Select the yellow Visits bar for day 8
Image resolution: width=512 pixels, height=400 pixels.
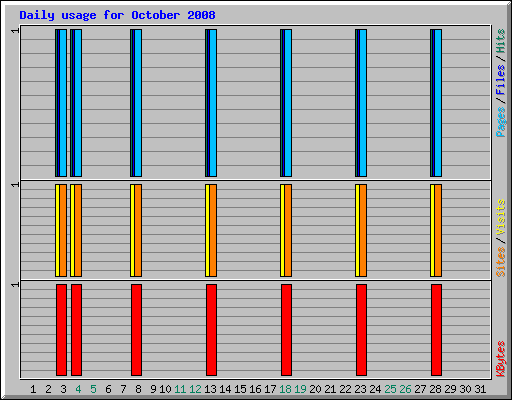tap(132, 230)
